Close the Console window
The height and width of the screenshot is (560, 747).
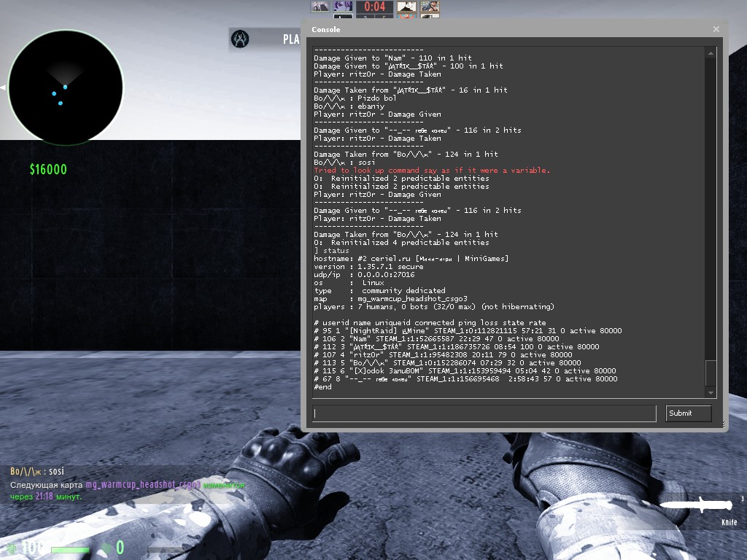point(716,29)
